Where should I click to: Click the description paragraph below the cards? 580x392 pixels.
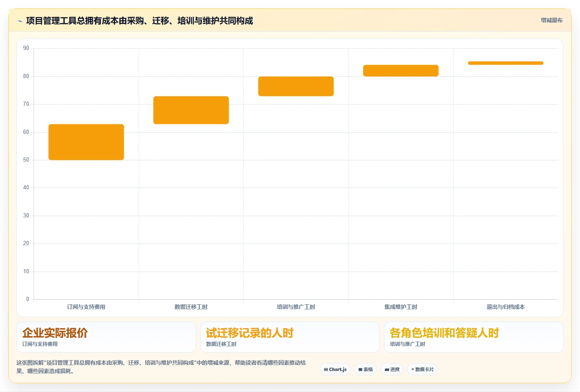161,367
